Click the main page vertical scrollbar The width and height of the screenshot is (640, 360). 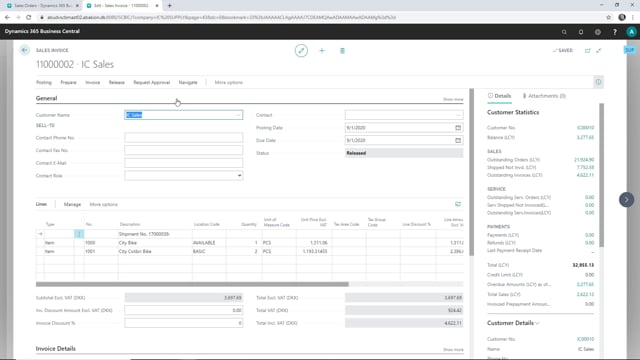[471, 172]
